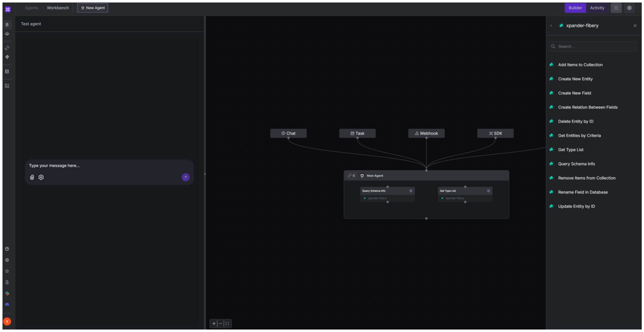Click the operations Search field
644x332 pixels.
(x=595, y=47)
